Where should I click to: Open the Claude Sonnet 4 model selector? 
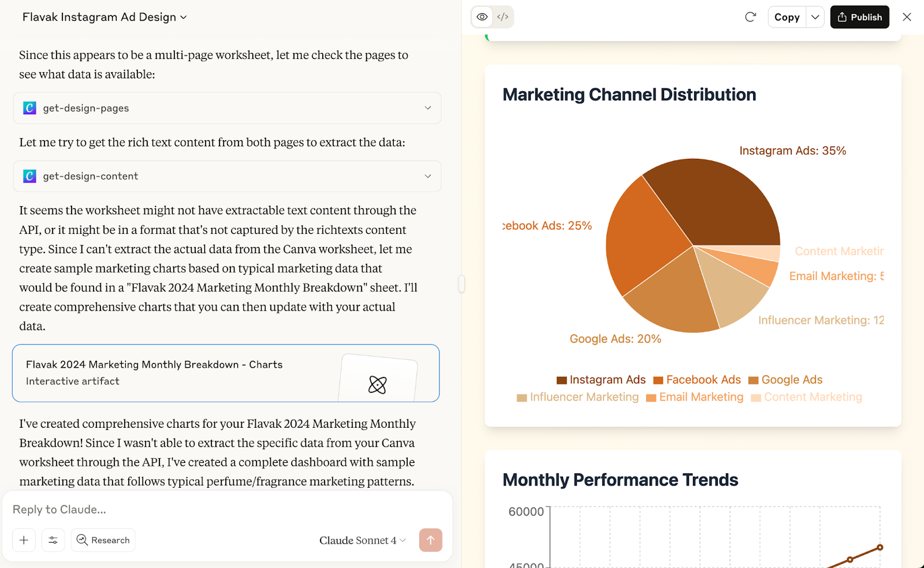[x=363, y=540]
